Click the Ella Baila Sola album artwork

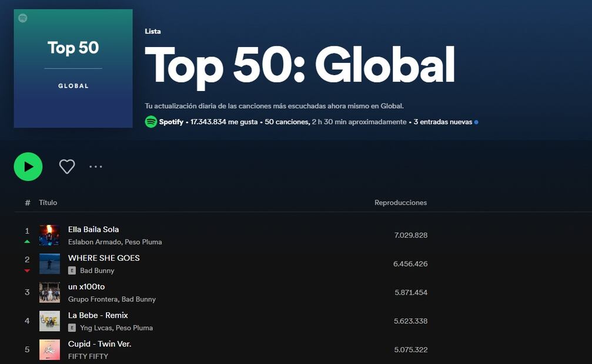pos(50,235)
